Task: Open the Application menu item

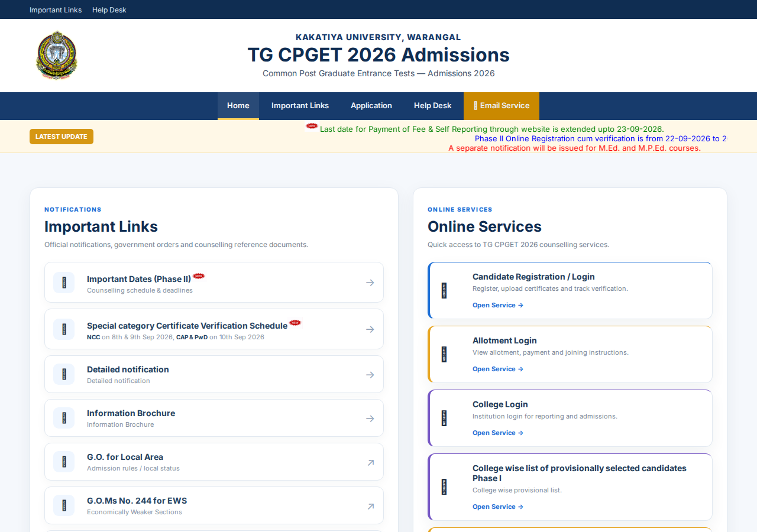Action: [x=371, y=106]
